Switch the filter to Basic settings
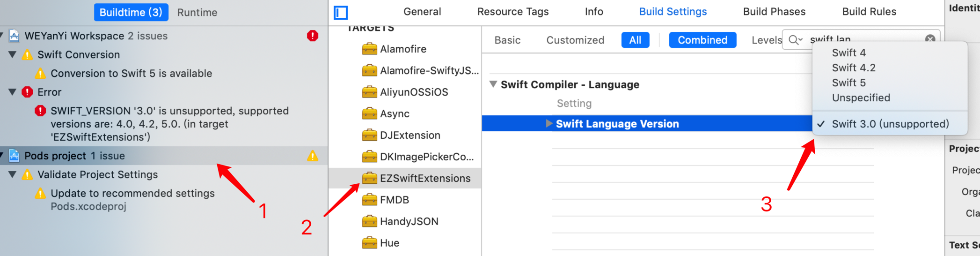The image size is (980, 256). point(507,40)
